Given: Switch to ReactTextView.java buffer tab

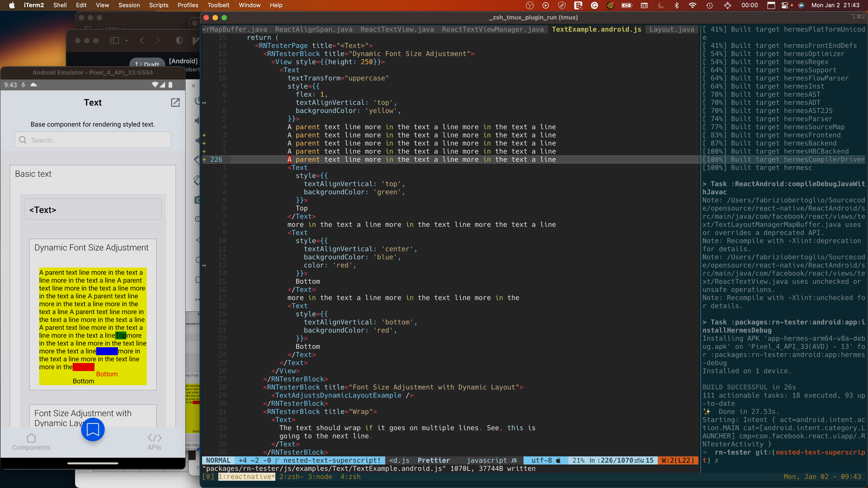Looking at the screenshot, I should 397,29.
